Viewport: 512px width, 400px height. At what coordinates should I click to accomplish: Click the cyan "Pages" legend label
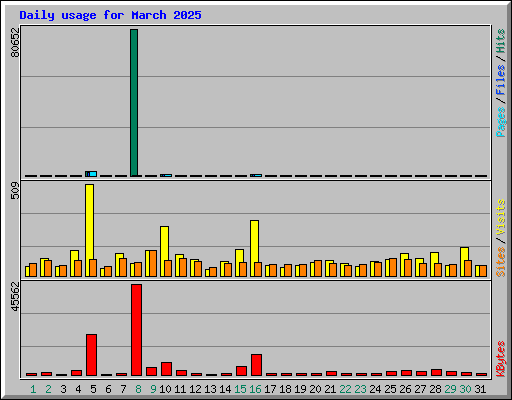(500, 122)
